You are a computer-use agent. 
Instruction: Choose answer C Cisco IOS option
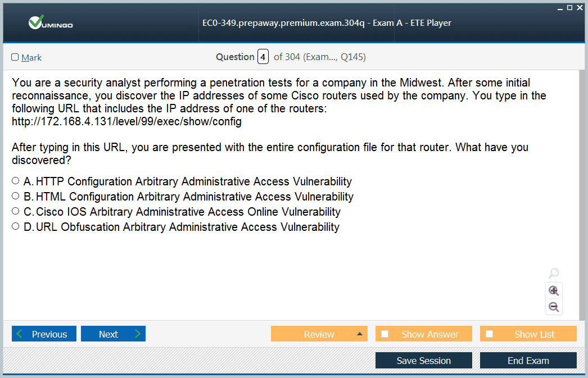point(16,211)
